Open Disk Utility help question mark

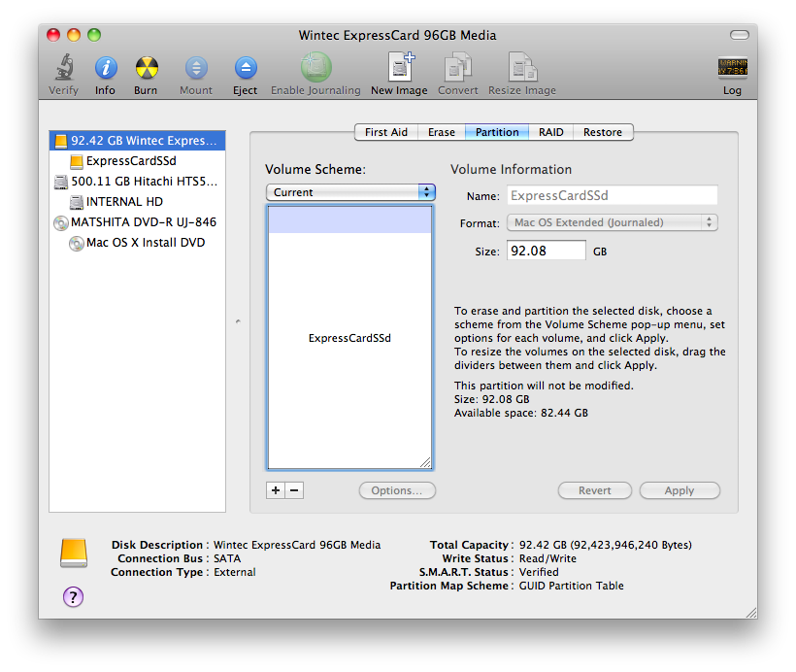73,596
